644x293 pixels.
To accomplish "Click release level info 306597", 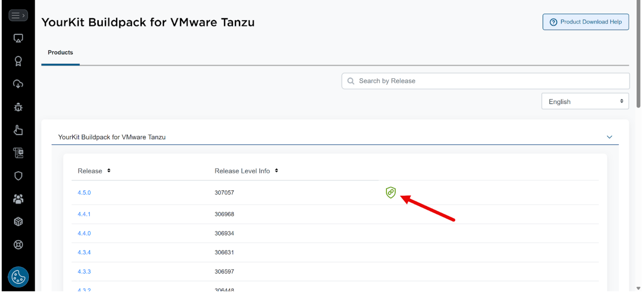I will [224, 272].
